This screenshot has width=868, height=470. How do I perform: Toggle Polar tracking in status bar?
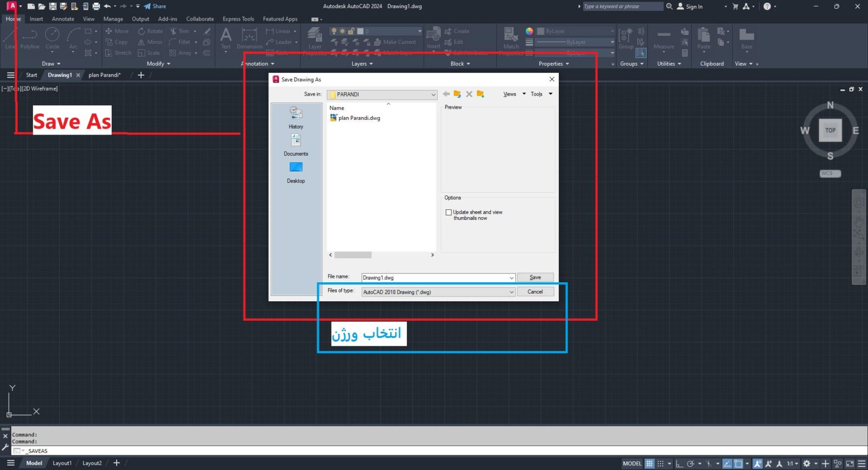click(x=691, y=463)
